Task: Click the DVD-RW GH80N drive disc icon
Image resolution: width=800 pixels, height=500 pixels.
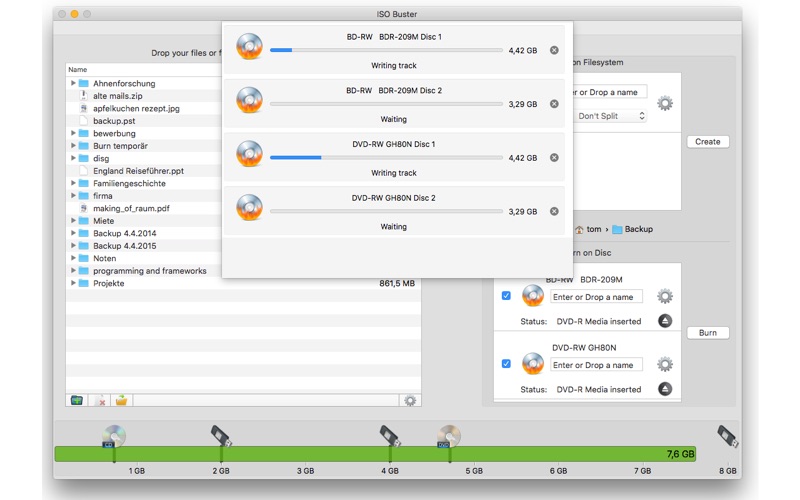Action: (533, 364)
